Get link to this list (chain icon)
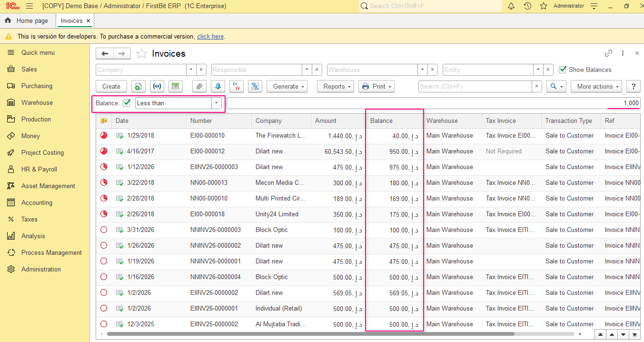This screenshot has width=644, height=342. tap(608, 53)
